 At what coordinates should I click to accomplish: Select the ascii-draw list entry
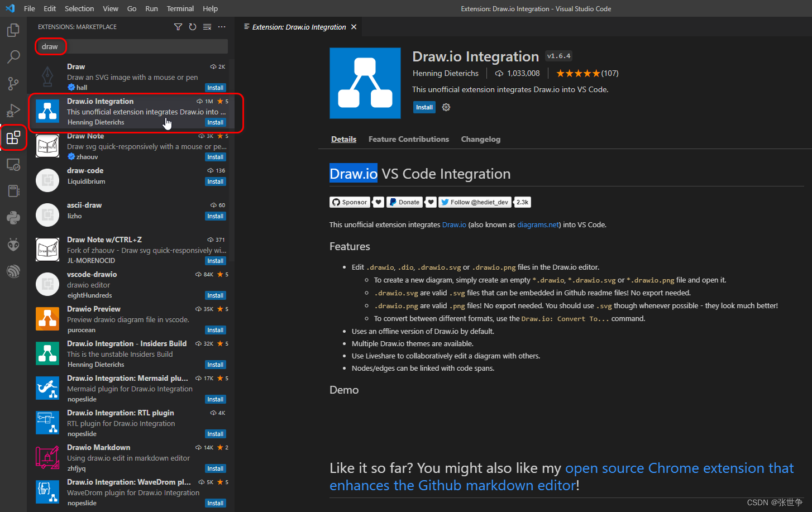(x=132, y=216)
